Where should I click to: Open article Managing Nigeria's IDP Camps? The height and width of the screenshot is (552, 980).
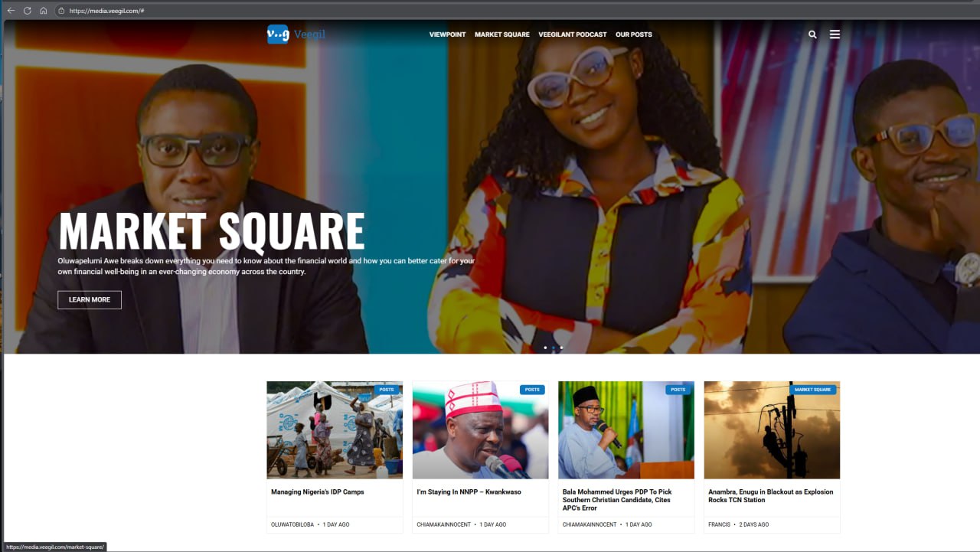click(318, 492)
